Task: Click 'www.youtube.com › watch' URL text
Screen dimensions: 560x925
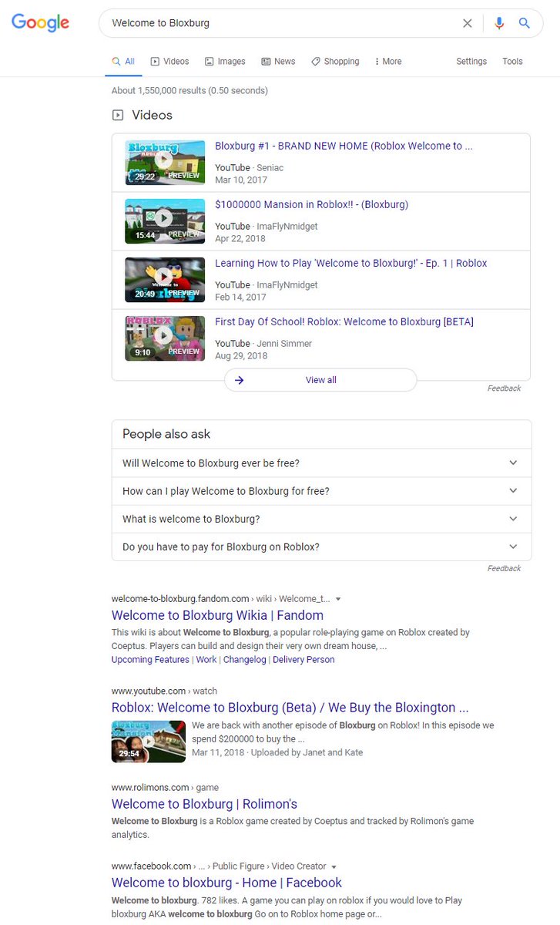Action: point(164,691)
